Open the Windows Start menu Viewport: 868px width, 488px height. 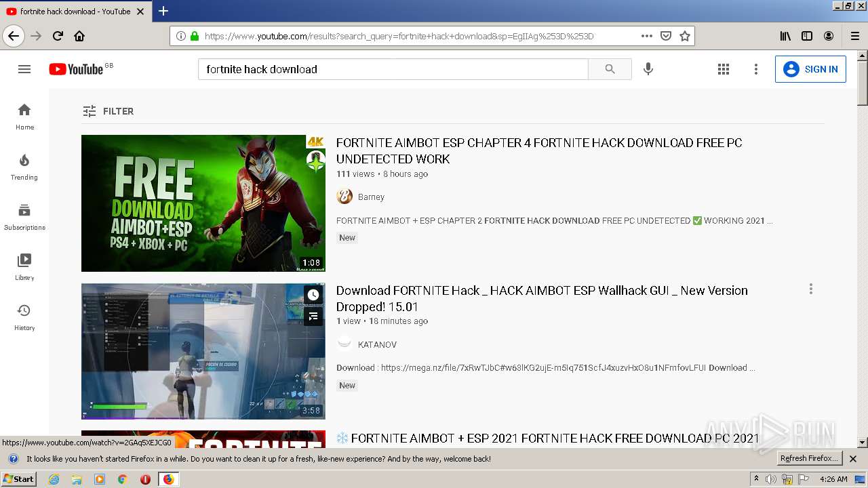point(19,479)
